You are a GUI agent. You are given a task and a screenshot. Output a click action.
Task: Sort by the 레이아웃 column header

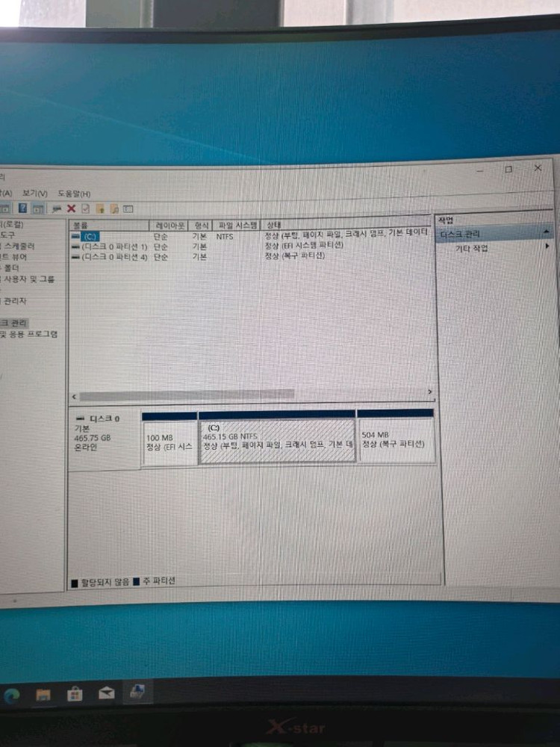pyautogui.click(x=169, y=225)
